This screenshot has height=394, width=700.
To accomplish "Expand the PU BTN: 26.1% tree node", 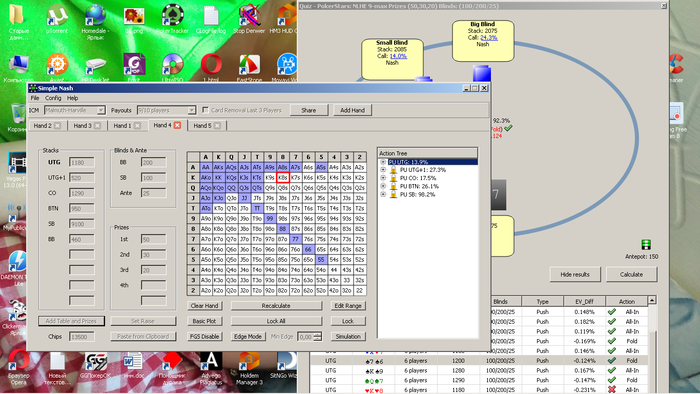I will click(x=383, y=186).
